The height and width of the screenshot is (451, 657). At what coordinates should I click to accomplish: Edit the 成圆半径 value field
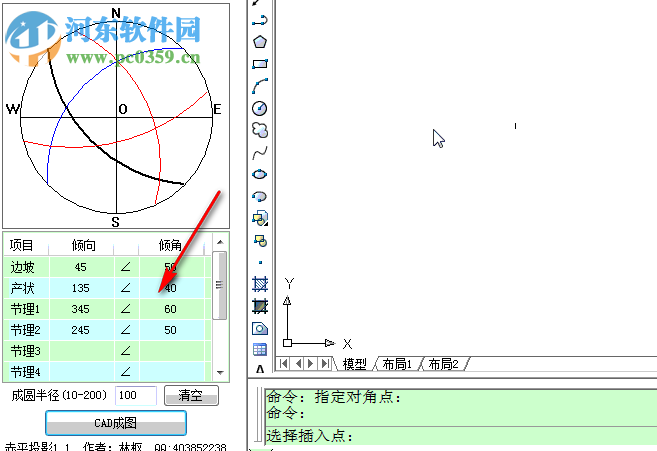pyautogui.click(x=136, y=395)
